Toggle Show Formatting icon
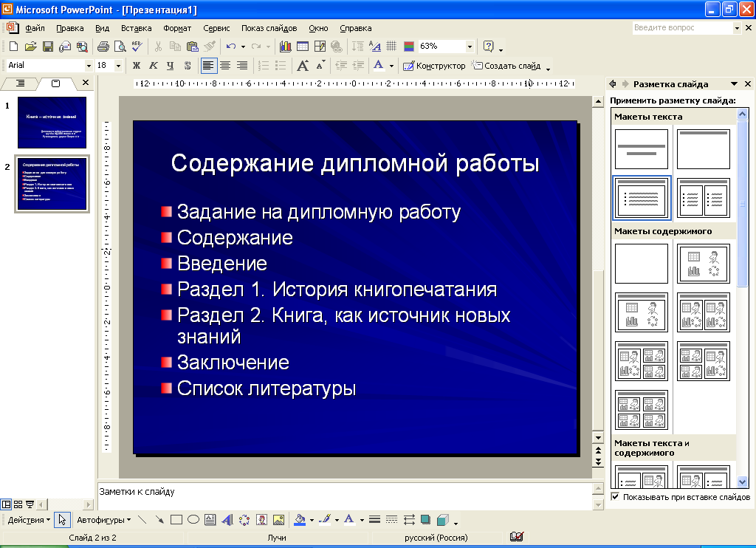Image resolution: width=756 pixels, height=548 pixels. (x=374, y=47)
